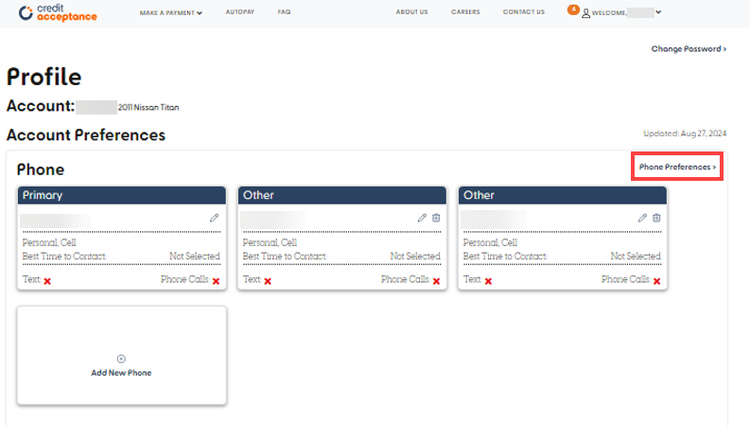This screenshot has height=426, width=750.
Task: Click the Credit Acceptance logo
Action: tap(58, 13)
